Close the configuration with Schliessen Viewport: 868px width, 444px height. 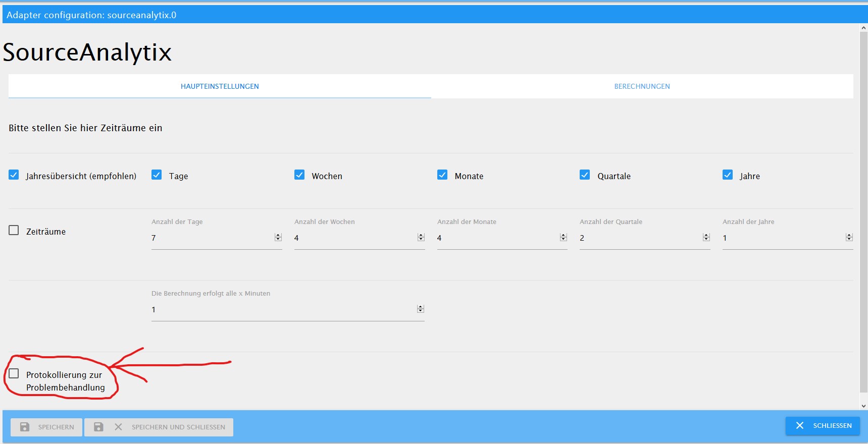pos(823,426)
